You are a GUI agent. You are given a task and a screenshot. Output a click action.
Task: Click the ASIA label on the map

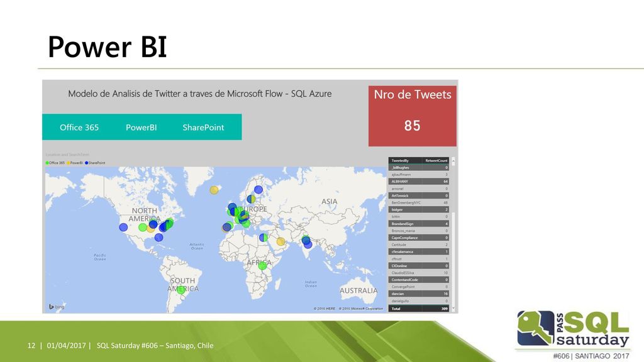pos(329,202)
